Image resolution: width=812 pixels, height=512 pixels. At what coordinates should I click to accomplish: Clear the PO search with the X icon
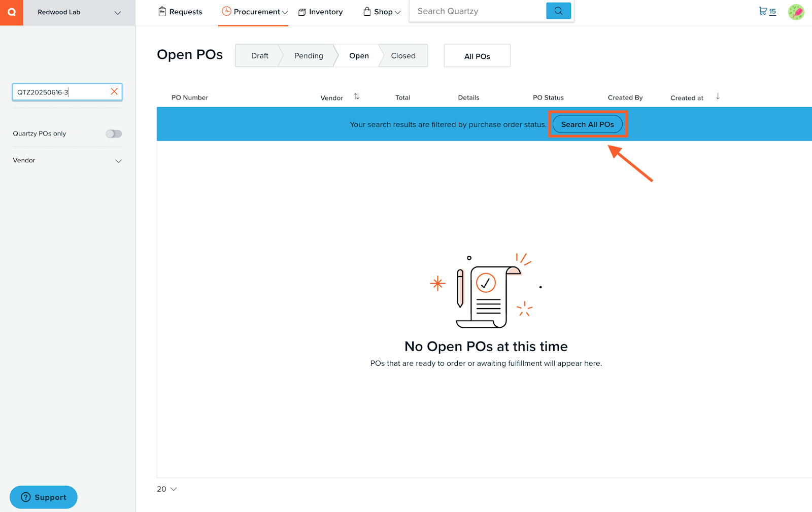tap(114, 91)
